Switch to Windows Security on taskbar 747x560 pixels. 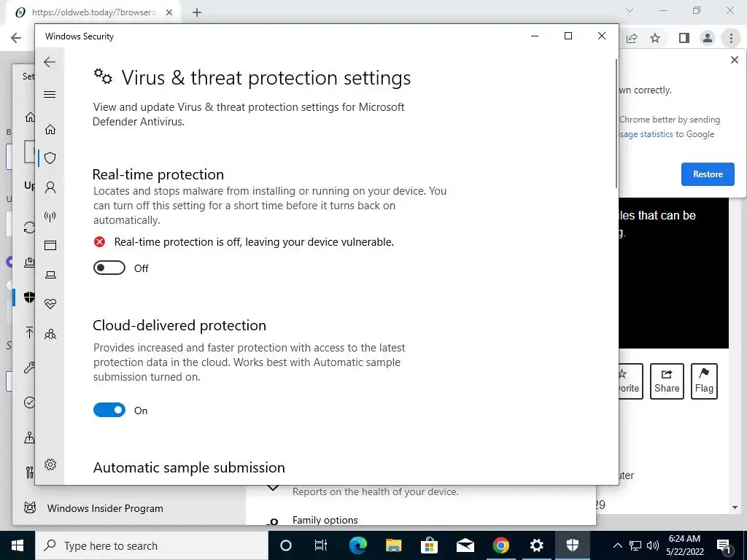tap(572, 545)
